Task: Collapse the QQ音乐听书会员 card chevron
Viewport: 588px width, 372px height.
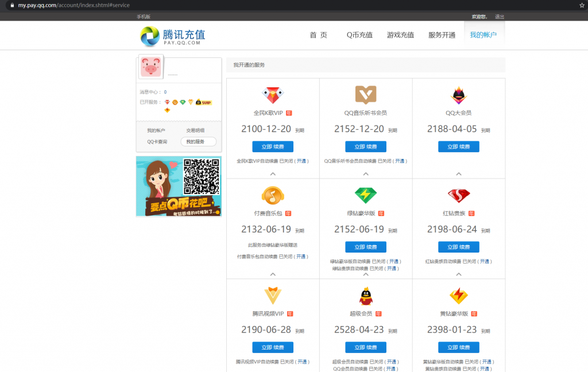Action: [366, 174]
